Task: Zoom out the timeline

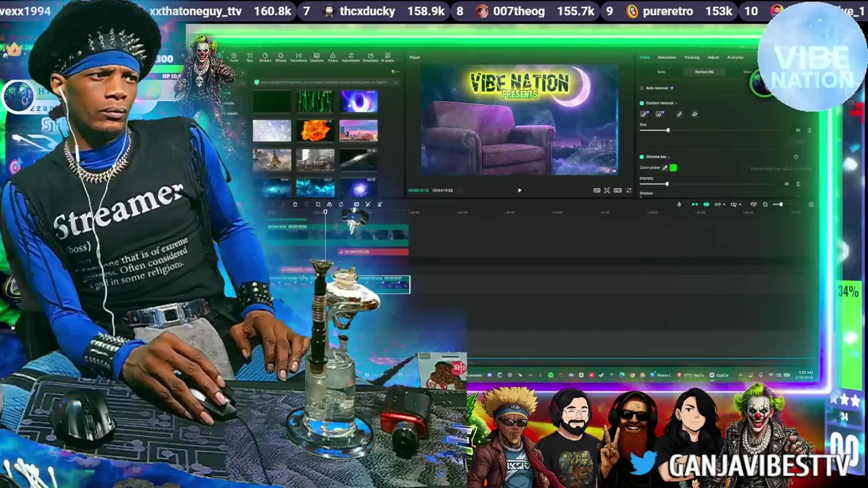Action: [765, 204]
